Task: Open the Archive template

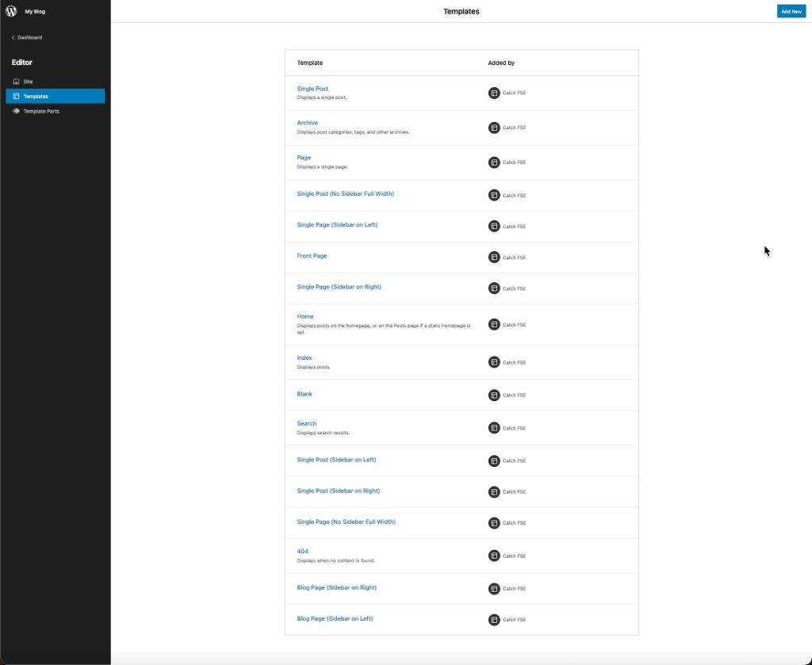Action: point(307,122)
